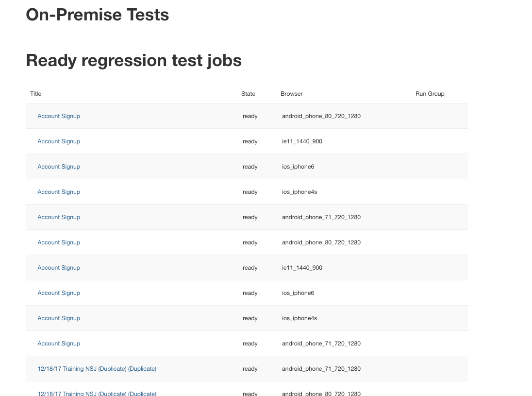
Task: Open second Account Signup job for ie11_1440_900
Action: [x=59, y=268]
